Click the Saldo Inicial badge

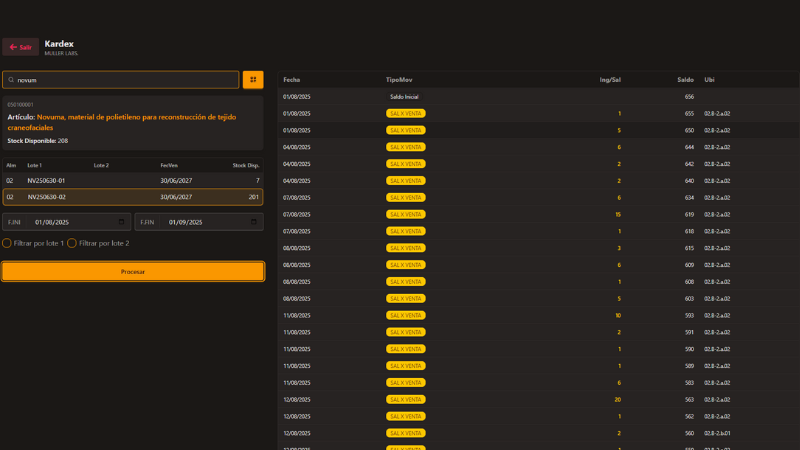tap(404, 97)
